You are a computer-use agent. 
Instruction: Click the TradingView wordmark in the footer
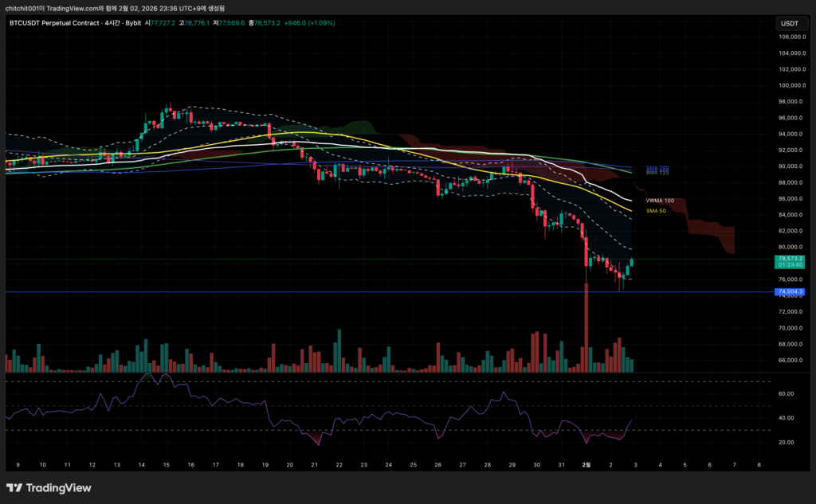(x=59, y=488)
